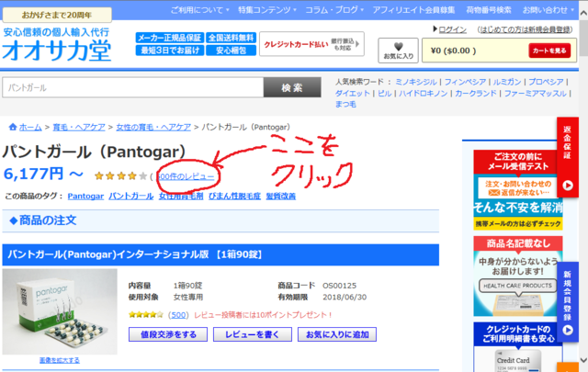Image resolution: width=588 pixels, height=372 pixels.
Task: Click the 商品名記載なし sidebar banner
Action: point(518,276)
